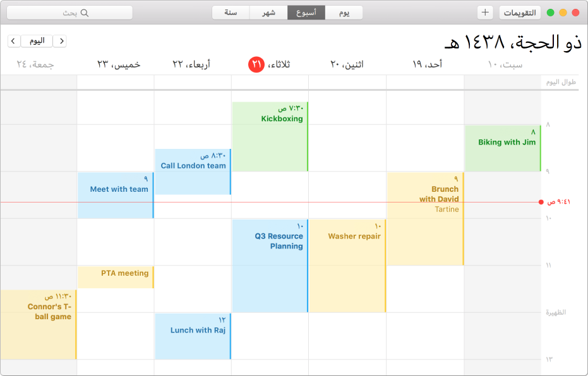
Task: Select the Q3 Resource Planning event
Action: click(x=270, y=266)
